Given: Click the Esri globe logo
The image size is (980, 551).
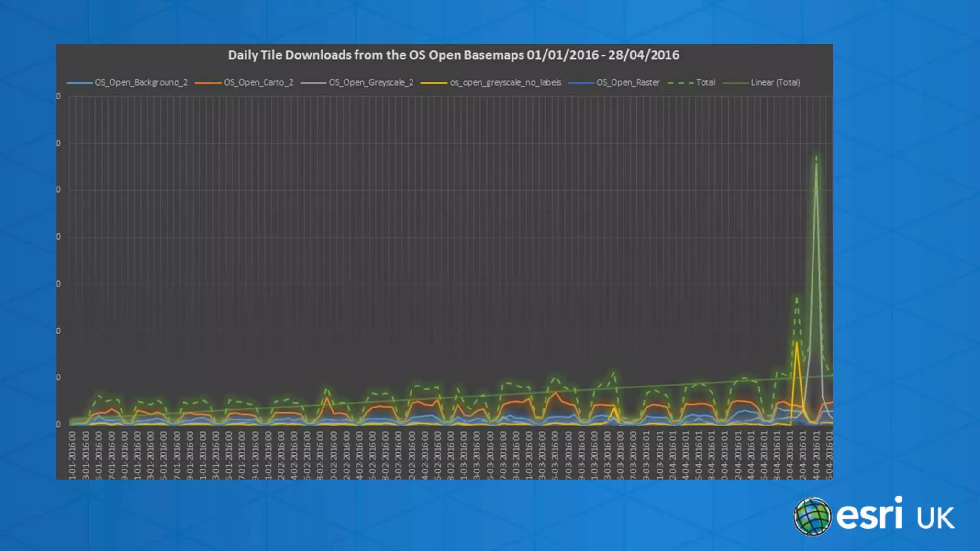Looking at the screenshot, I should [812, 517].
